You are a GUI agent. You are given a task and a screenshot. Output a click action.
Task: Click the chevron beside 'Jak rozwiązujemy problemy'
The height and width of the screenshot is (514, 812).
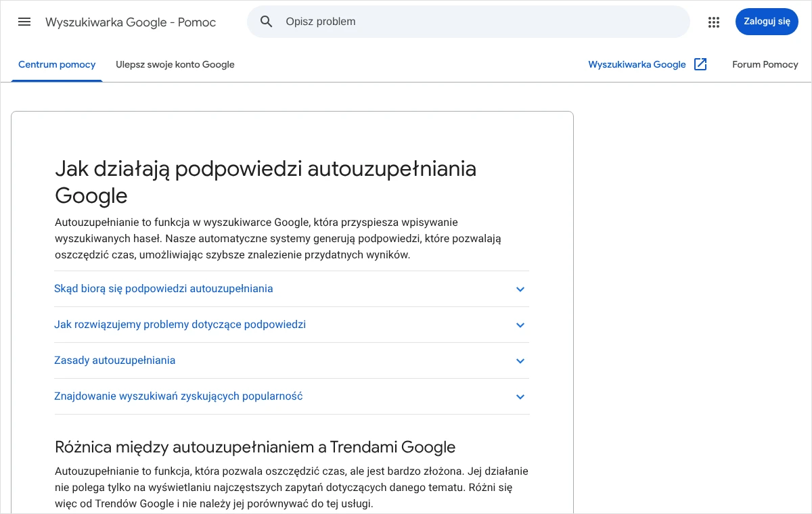(x=520, y=325)
